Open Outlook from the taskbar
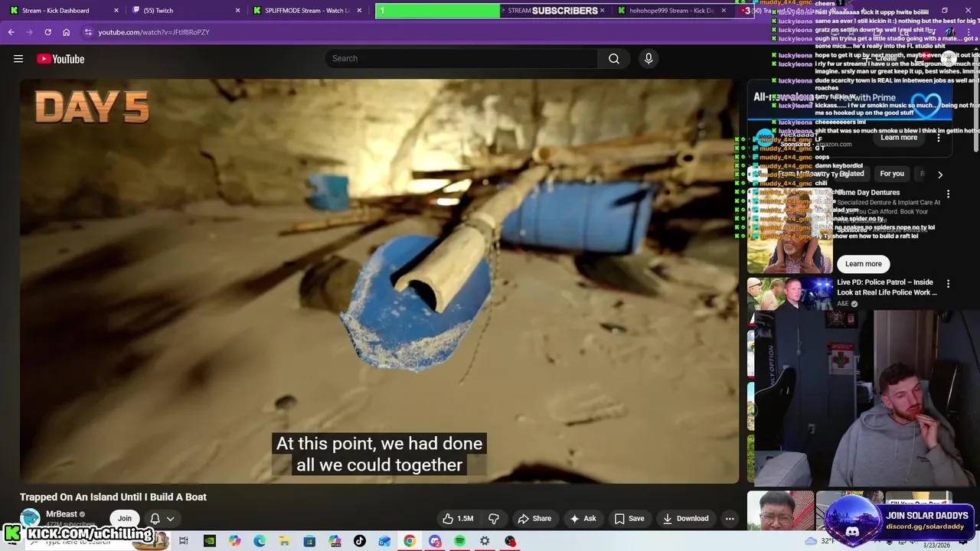Viewport: 980px width, 551px height. pos(384,541)
